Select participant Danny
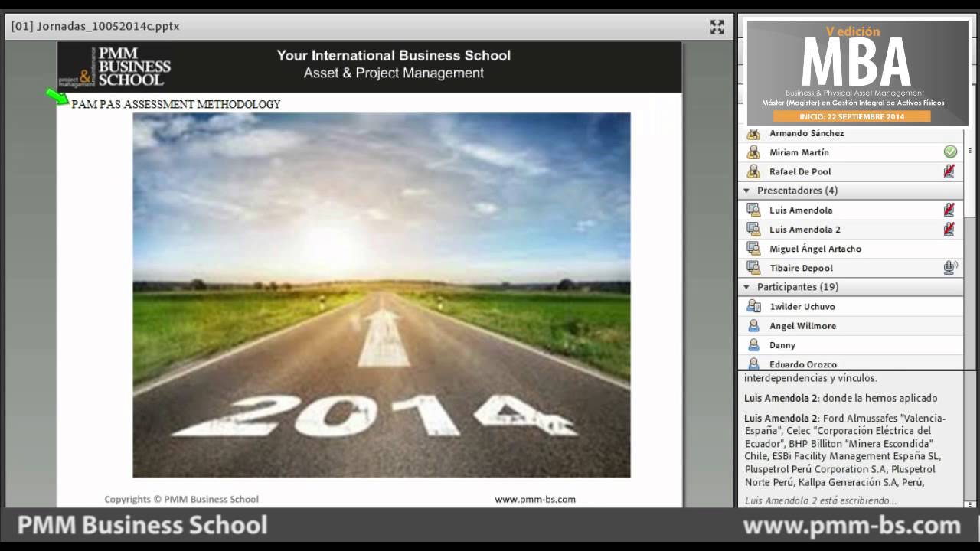The height and width of the screenshot is (551, 980). (x=851, y=345)
